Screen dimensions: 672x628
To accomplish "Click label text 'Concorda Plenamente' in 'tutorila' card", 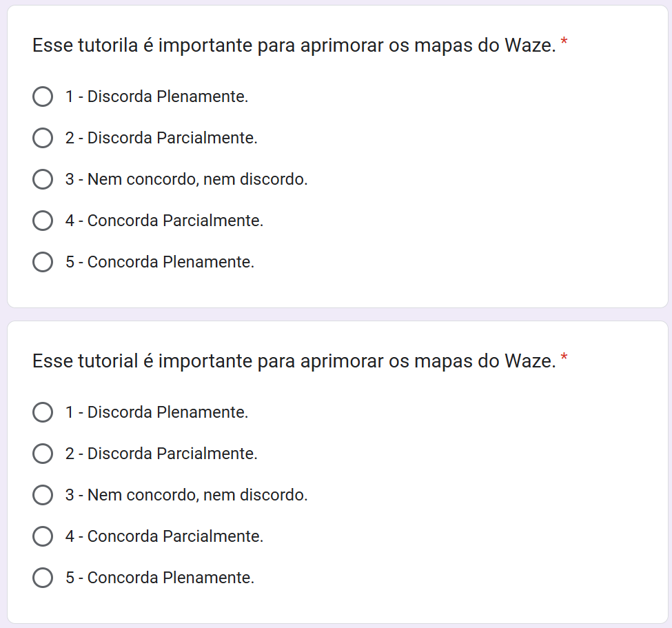I will click(170, 262).
